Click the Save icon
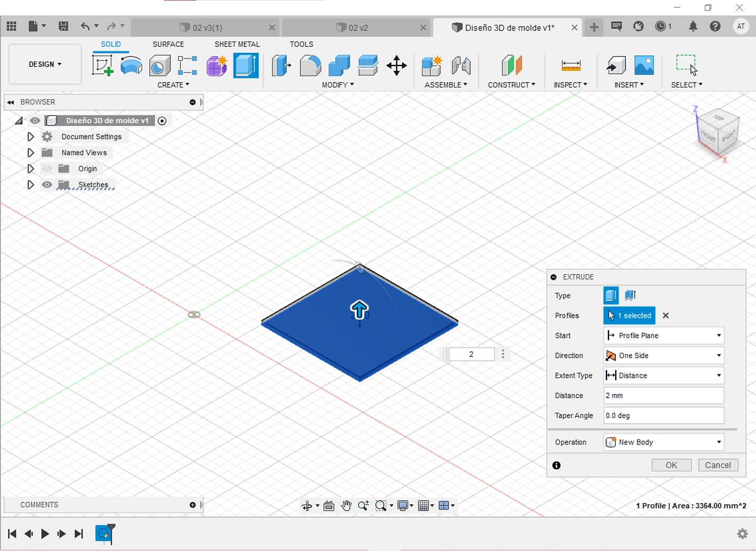This screenshot has width=756, height=551. pyautogui.click(x=63, y=26)
